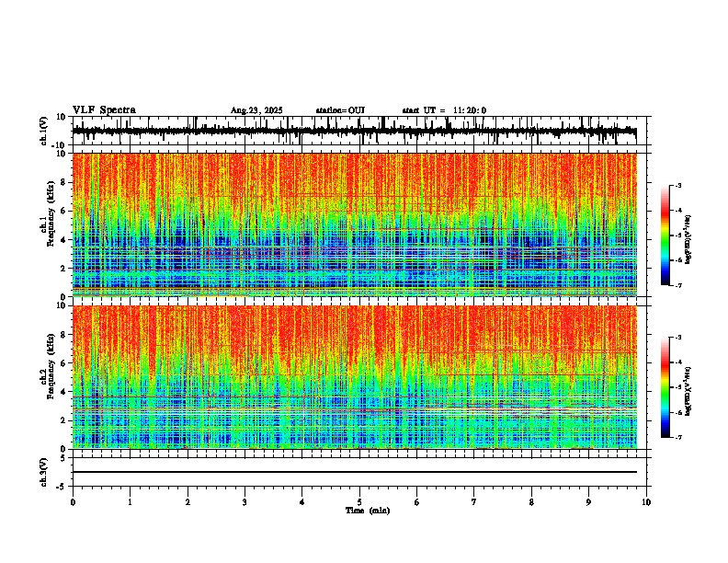Click the -3 label on ch.2 color bar

point(677,338)
